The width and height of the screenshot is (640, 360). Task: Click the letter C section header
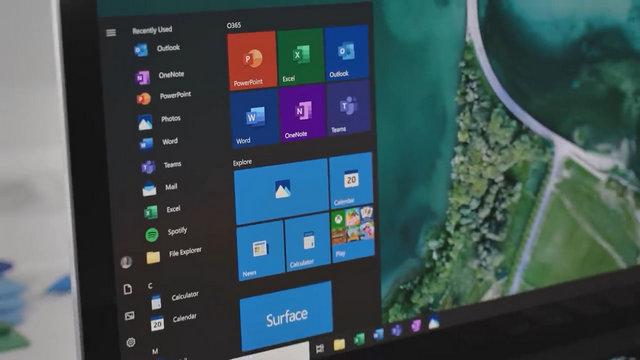pos(150,286)
